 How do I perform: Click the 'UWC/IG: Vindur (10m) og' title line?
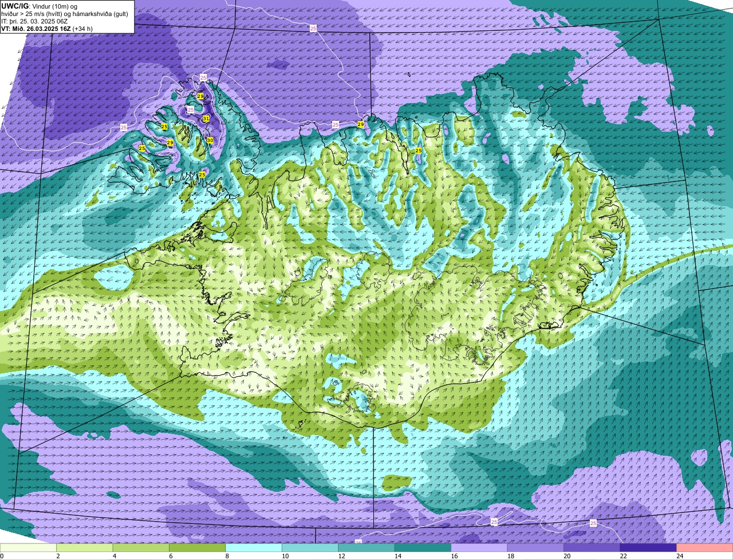[40, 6]
